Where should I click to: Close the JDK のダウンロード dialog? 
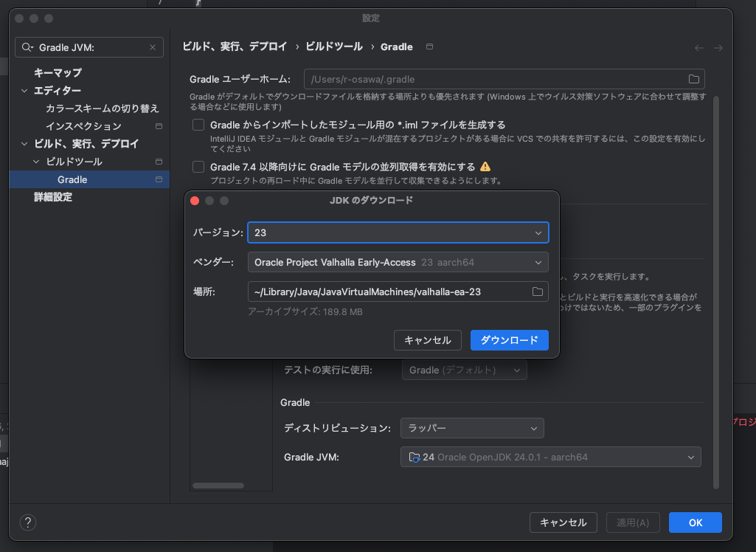pos(195,201)
